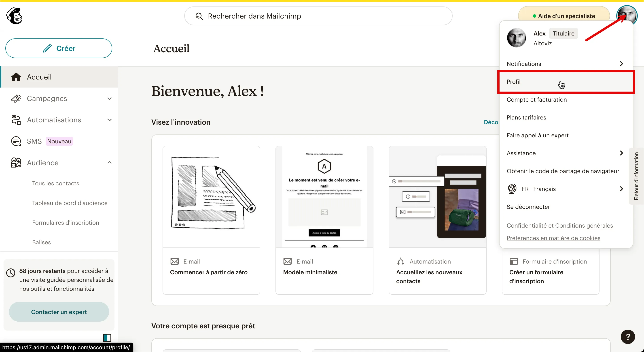Expand the Automatisations section chevron
This screenshot has height=352, width=644.
[110, 120]
